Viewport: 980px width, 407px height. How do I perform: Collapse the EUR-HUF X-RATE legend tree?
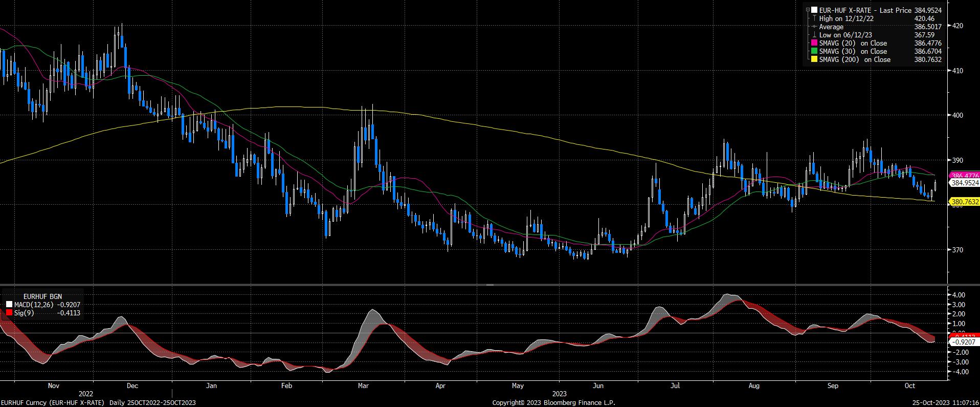tap(808, 10)
